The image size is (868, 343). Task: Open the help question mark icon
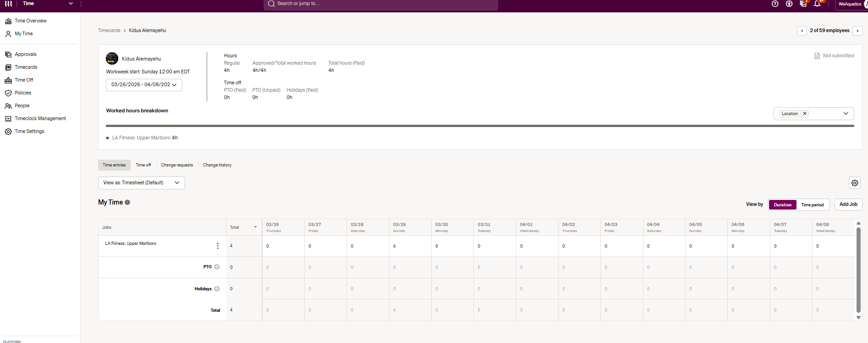pyautogui.click(x=775, y=4)
